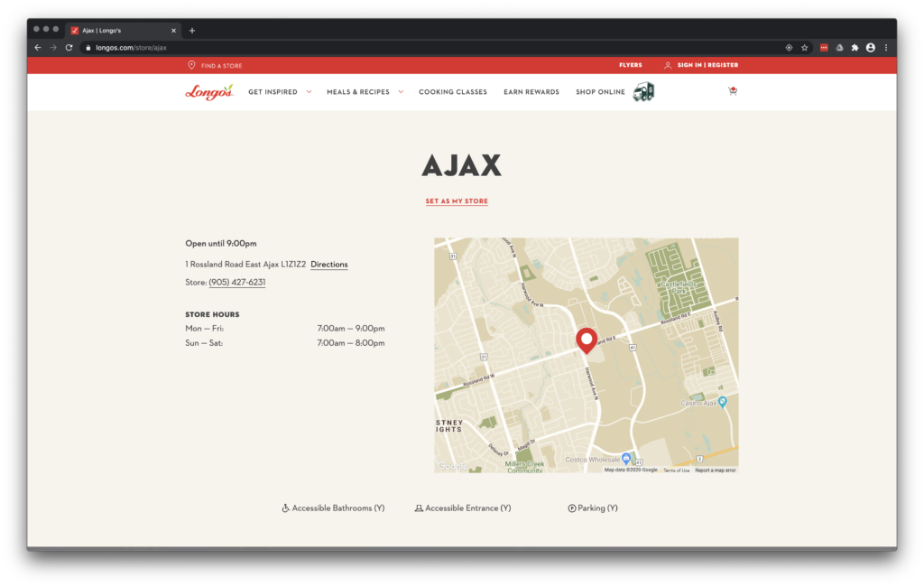Select Earn Rewards in the navigation

531,92
